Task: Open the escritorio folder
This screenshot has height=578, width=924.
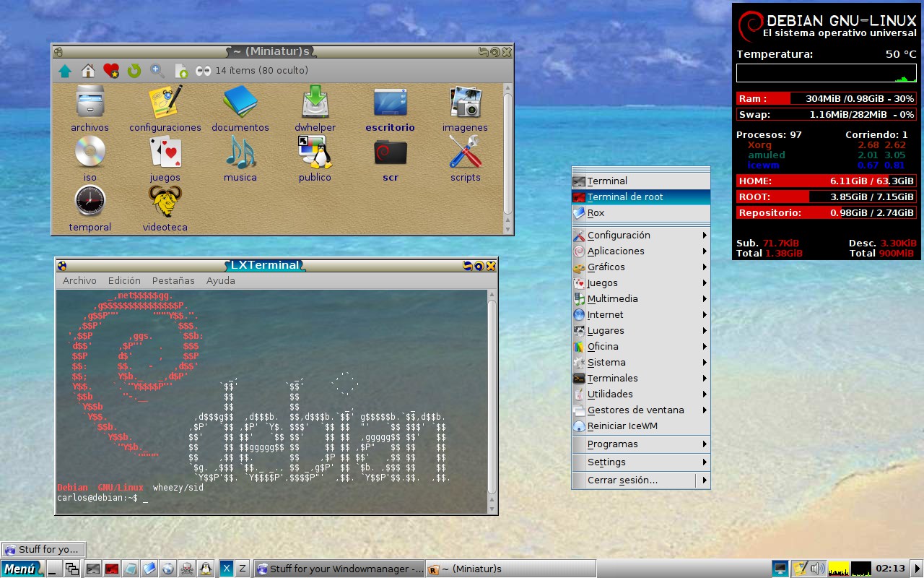Action: pos(390,109)
